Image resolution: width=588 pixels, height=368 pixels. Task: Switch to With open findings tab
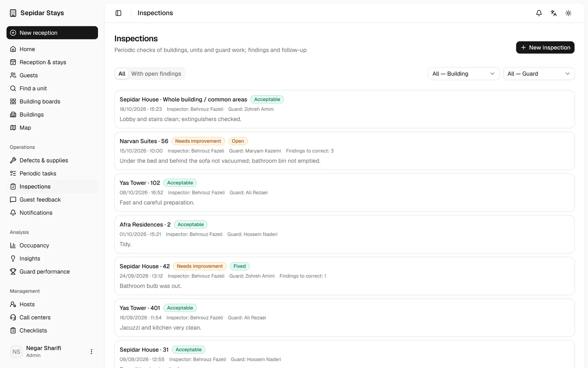(156, 74)
